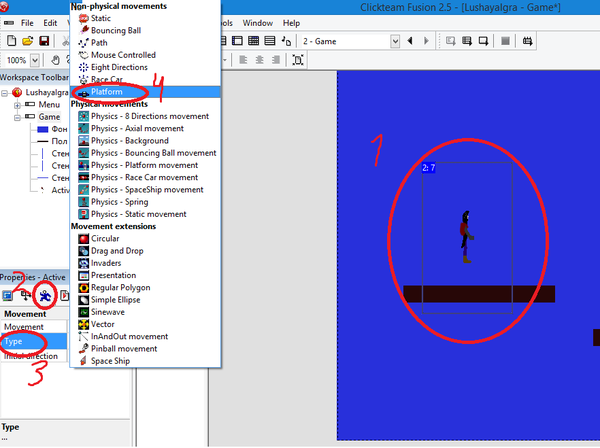The height and width of the screenshot is (448, 600).
Task: Click the Stop button in the run toolbar
Action: point(505,41)
